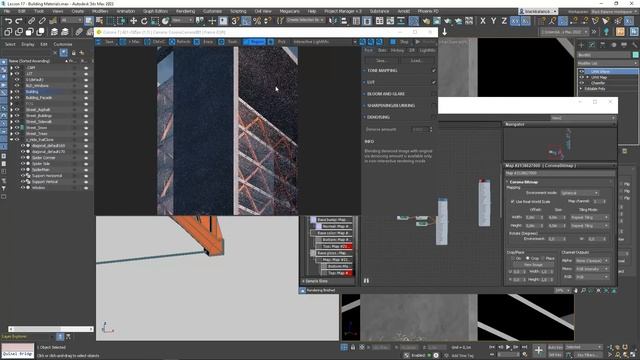
Task: Switch to the History tab in frame buffer
Action: [397, 50]
